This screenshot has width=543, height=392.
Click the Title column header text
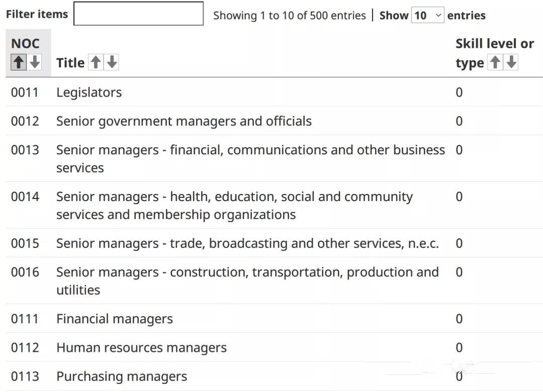[x=70, y=63]
